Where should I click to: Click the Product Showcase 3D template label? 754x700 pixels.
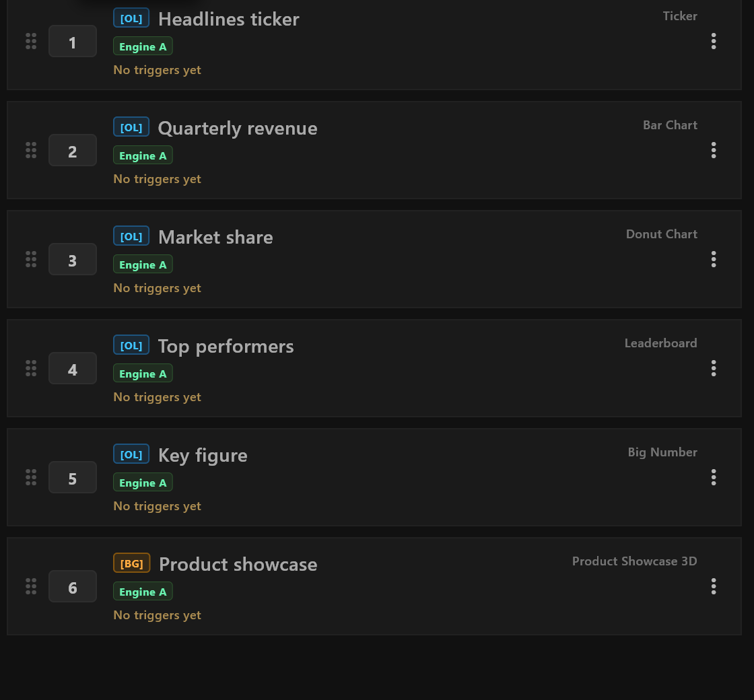pos(635,561)
